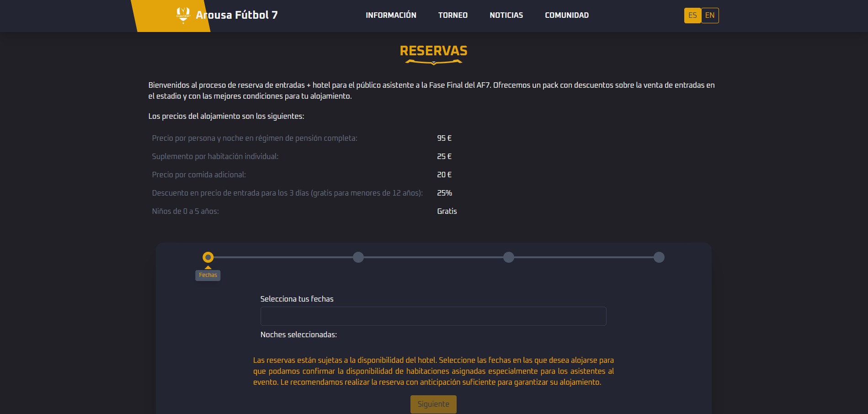Image resolution: width=868 pixels, height=414 pixels.
Task: Open the TORNEO menu
Action: tap(453, 15)
